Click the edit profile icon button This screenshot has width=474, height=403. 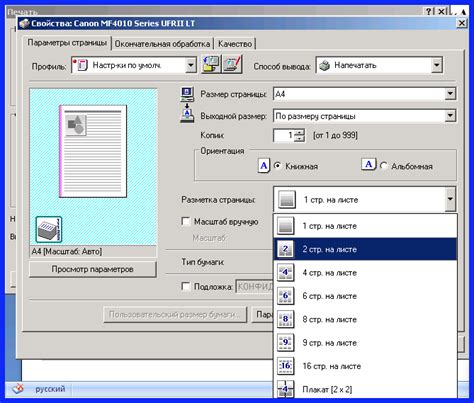(232, 65)
